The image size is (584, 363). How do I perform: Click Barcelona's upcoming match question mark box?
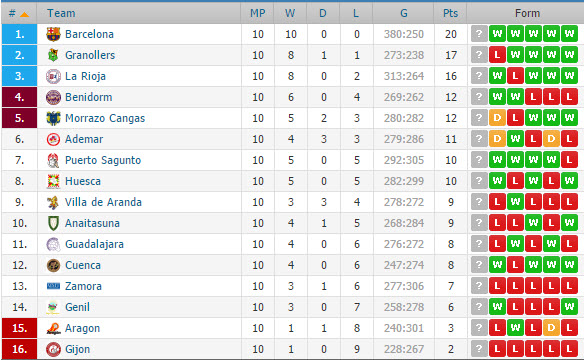point(479,34)
